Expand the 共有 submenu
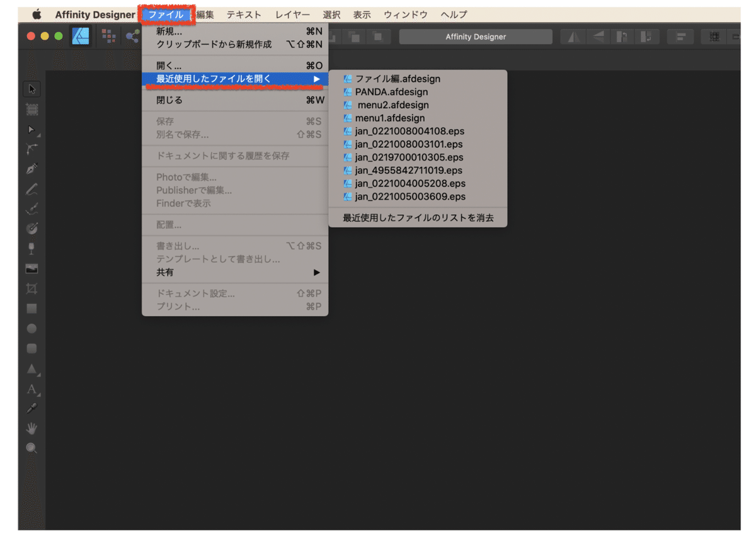The height and width of the screenshot is (534, 756). [235, 273]
